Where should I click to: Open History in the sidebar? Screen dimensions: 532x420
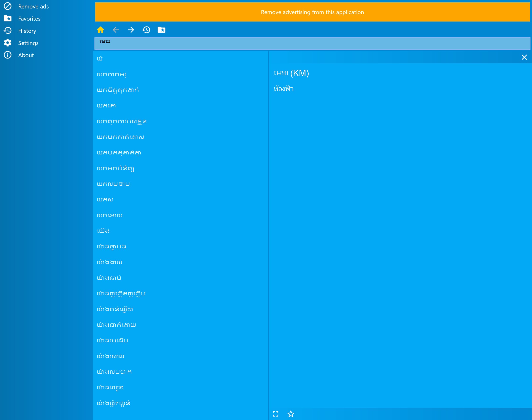coord(27,31)
